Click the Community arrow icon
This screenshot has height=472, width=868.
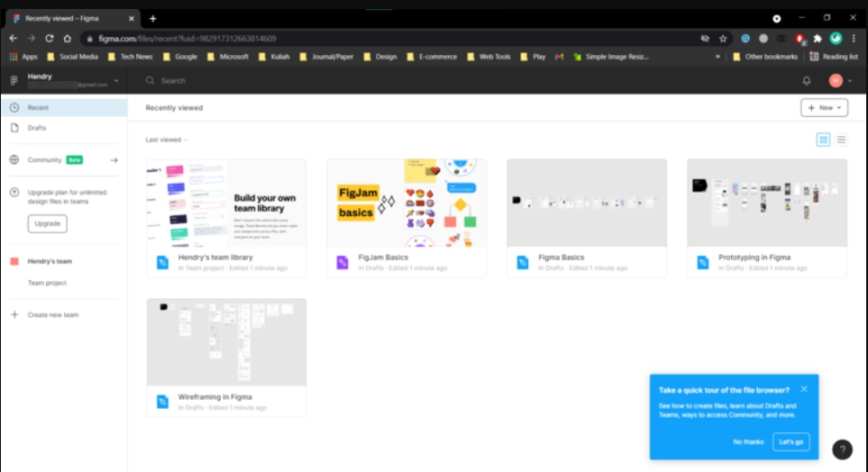pyautogui.click(x=114, y=160)
